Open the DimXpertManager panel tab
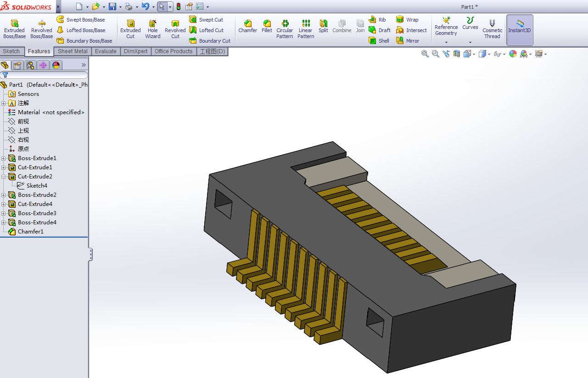The image size is (588, 378). pyautogui.click(x=43, y=65)
